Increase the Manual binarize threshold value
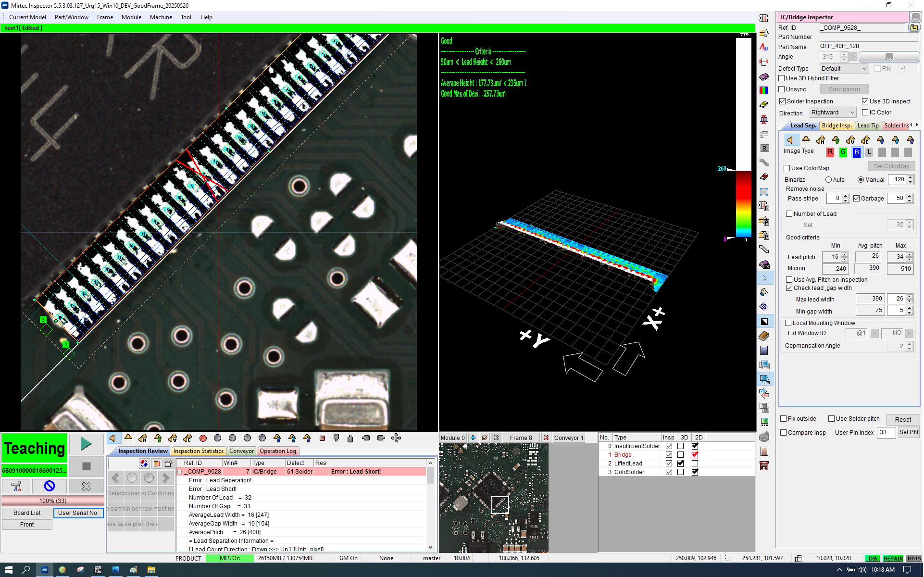Screen dimensions: 924x577 point(911,177)
